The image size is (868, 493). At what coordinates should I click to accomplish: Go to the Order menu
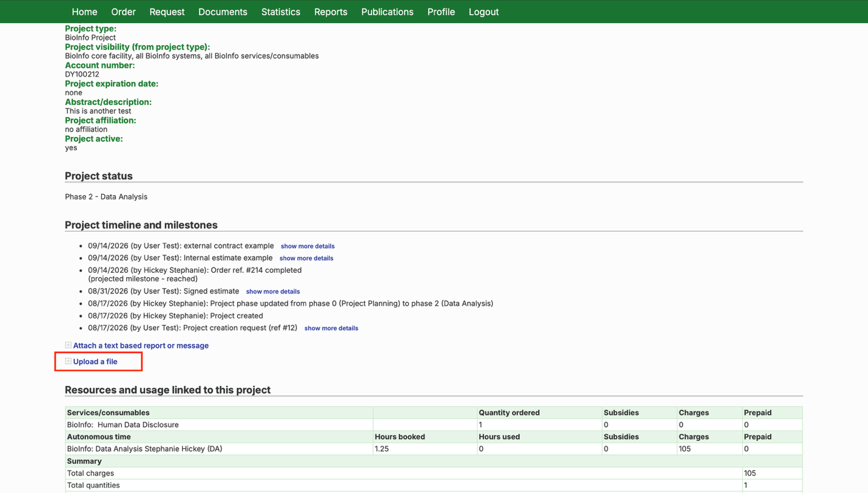coord(123,12)
